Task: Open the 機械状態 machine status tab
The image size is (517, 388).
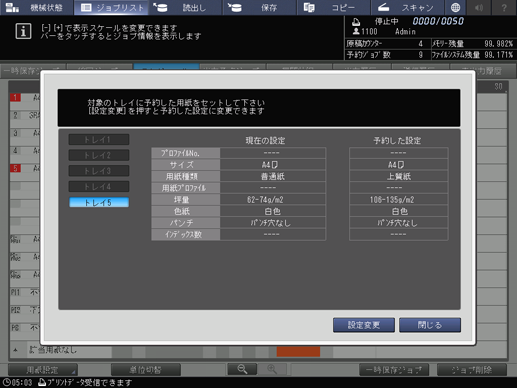Action: click(x=36, y=7)
